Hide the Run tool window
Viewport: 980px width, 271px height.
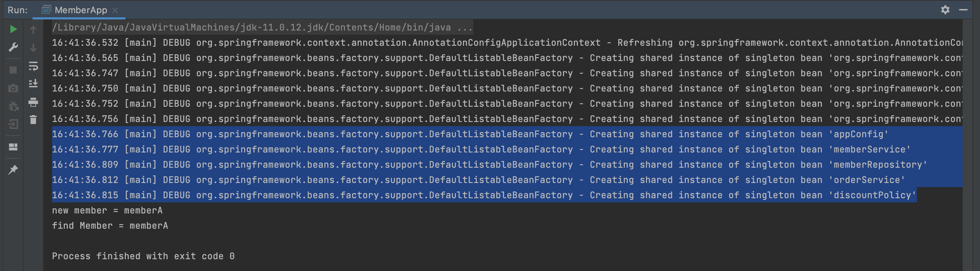[963, 10]
